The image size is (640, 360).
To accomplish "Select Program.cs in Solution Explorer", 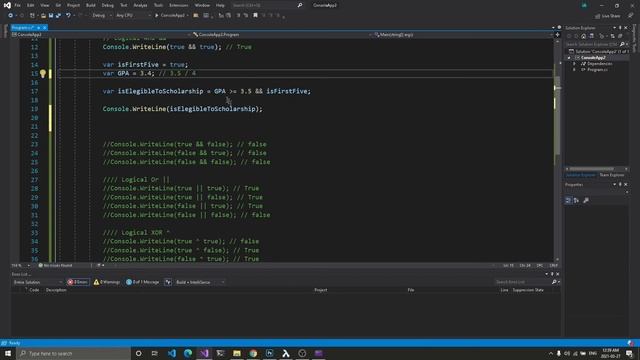I will (x=597, y=70).
